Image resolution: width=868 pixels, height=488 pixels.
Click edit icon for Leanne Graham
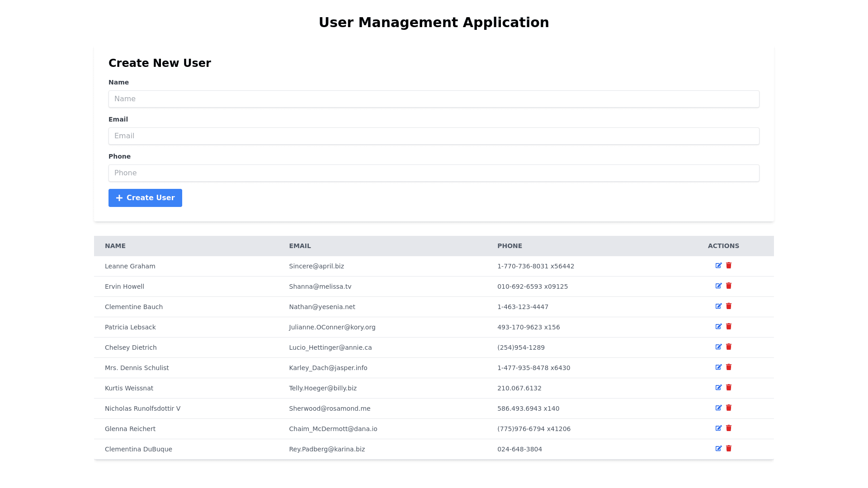(x=718, y=266)
